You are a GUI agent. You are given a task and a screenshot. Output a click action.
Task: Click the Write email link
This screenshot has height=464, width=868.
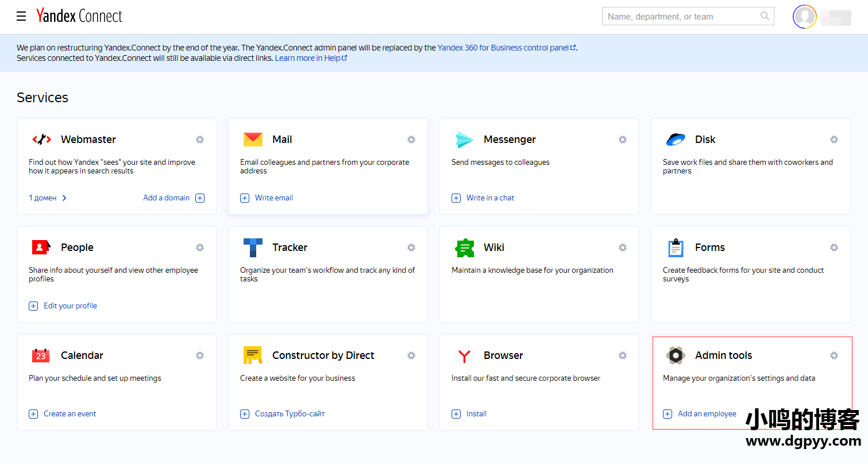[274, 198]
